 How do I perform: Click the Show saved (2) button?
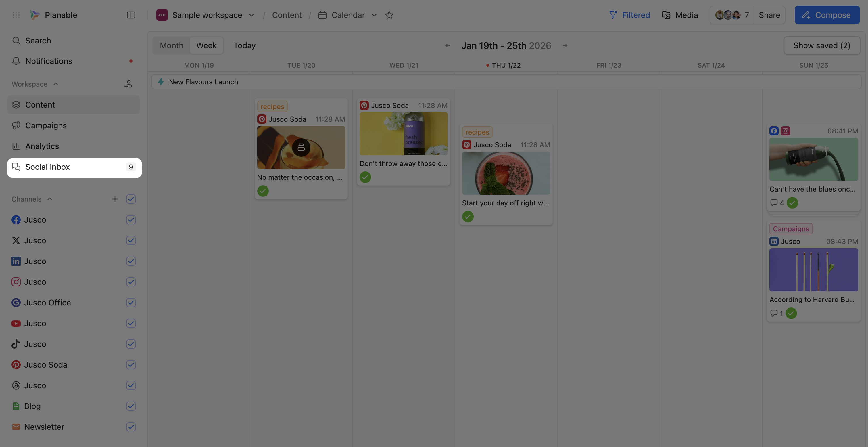[x=821, y=45]
